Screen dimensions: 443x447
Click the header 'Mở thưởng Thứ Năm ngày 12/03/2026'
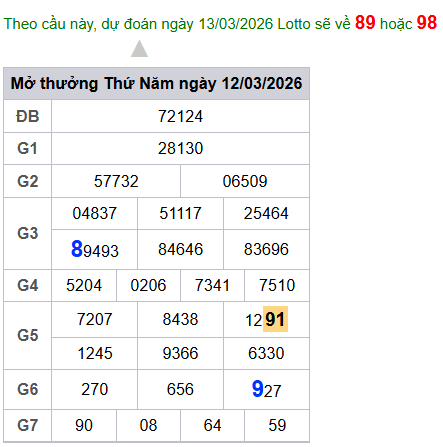point(156,83)
